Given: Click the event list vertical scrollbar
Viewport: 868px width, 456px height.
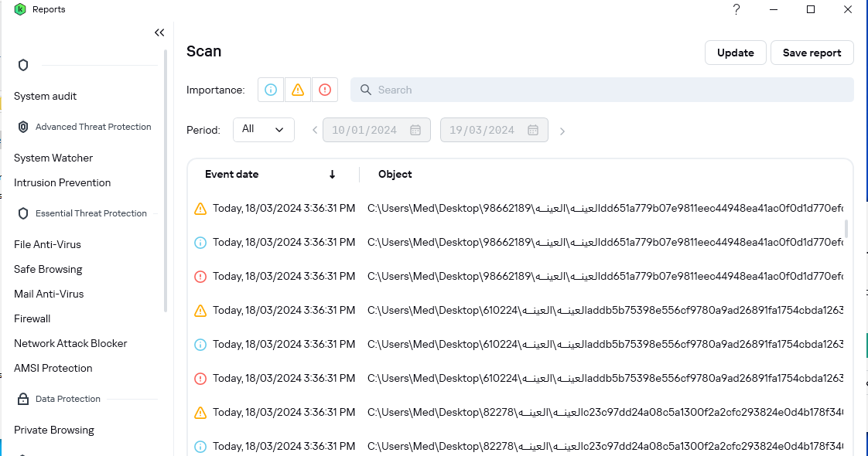Looking at the screenshot, I should 846,229.
